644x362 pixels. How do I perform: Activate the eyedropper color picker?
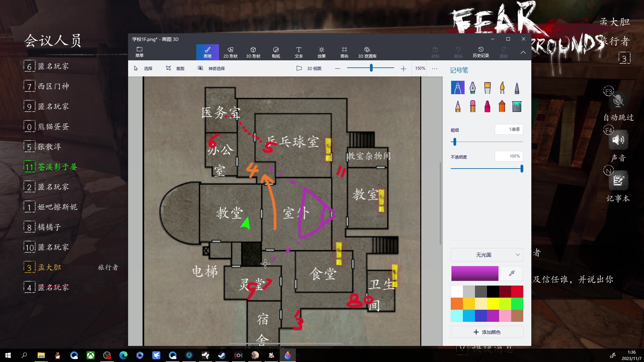[512, 273]
